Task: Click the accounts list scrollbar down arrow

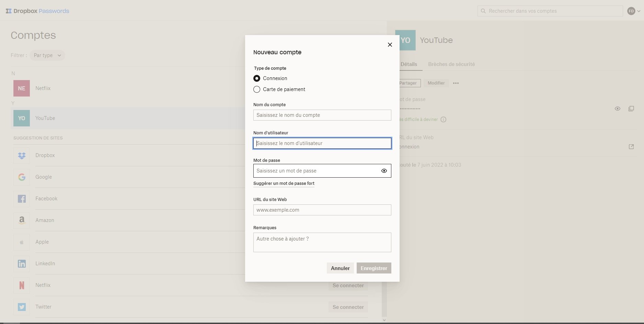Action: pyautogui.click(x=384, y=320)
